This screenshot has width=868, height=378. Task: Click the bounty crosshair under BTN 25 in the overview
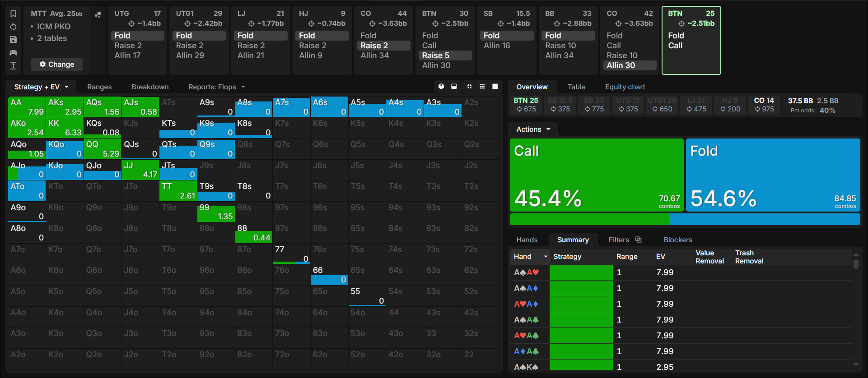(519, 109)
